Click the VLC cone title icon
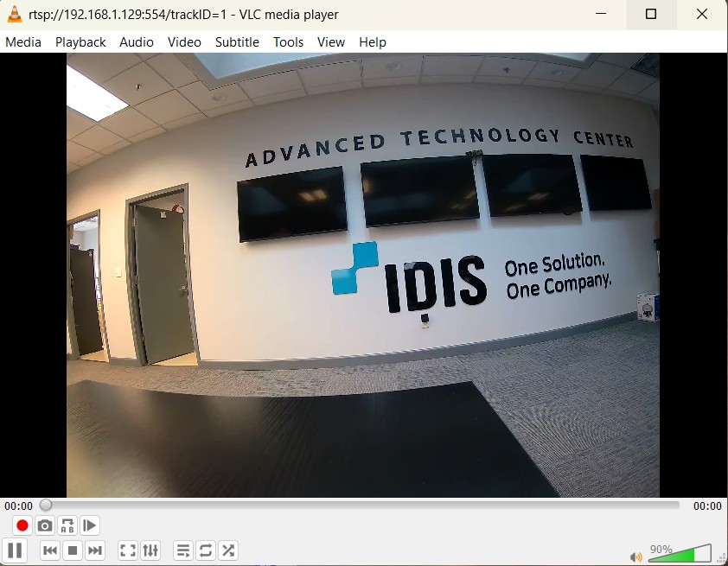Viewport: 728px width, 566px height. (x=15, y=15)
